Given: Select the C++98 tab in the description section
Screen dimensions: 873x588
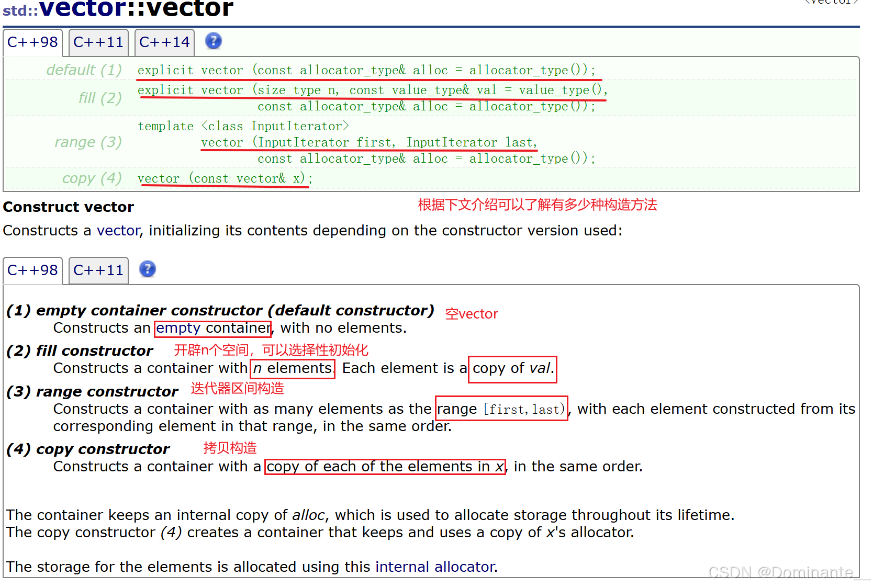Looking at the screenshot, I should [x=32, y=270].
